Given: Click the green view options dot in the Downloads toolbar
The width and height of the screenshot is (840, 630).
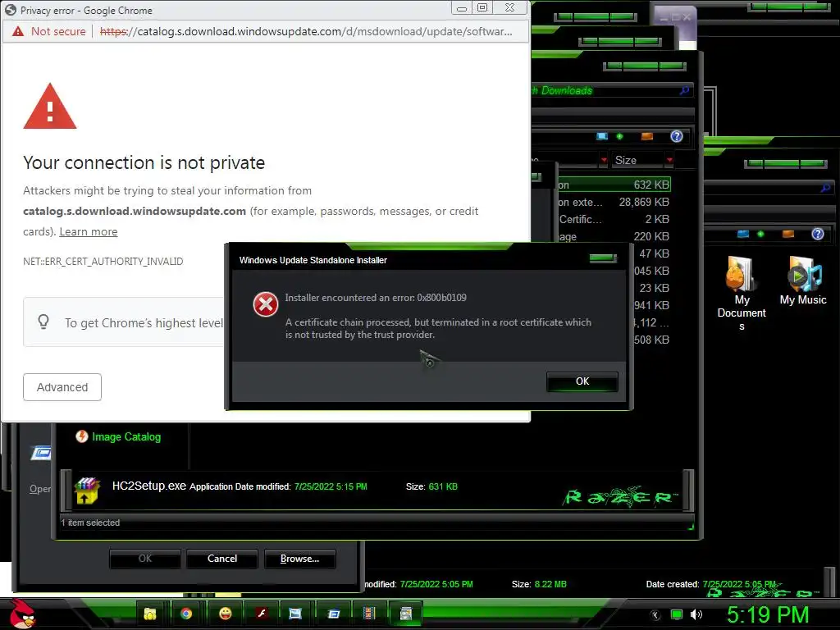Looking at the screenshot, I should click(x=620, y=136).
